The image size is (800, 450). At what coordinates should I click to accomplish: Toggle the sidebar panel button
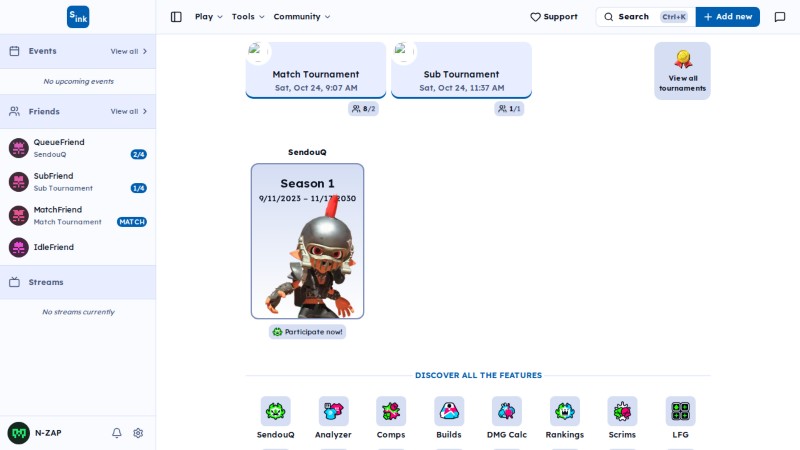coord(176,17)
